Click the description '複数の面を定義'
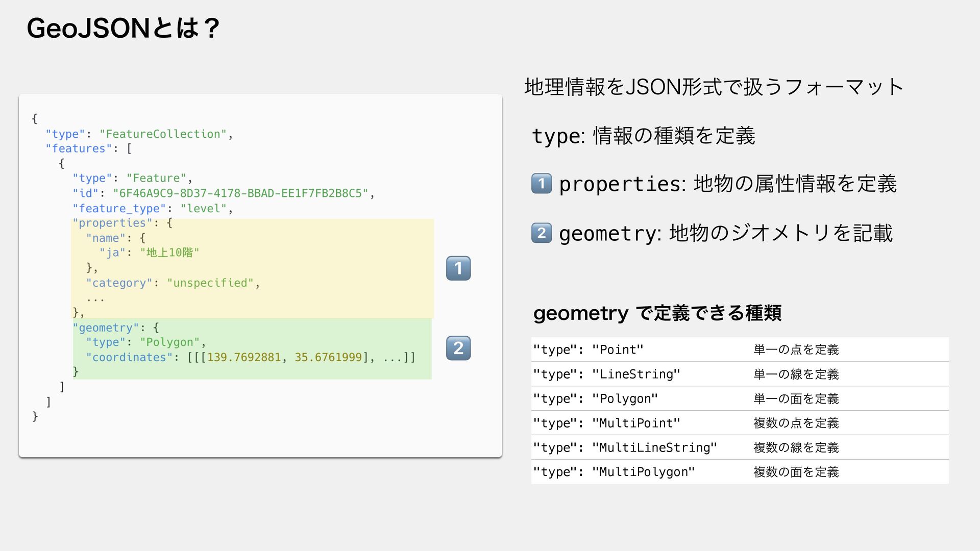 point(796,472)
